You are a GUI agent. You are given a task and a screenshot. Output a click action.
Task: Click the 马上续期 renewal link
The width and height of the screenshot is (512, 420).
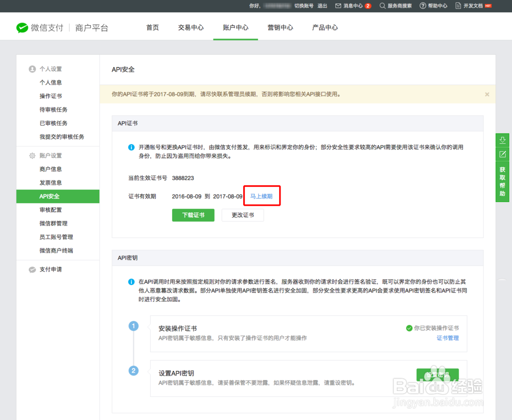click(262, 196)
